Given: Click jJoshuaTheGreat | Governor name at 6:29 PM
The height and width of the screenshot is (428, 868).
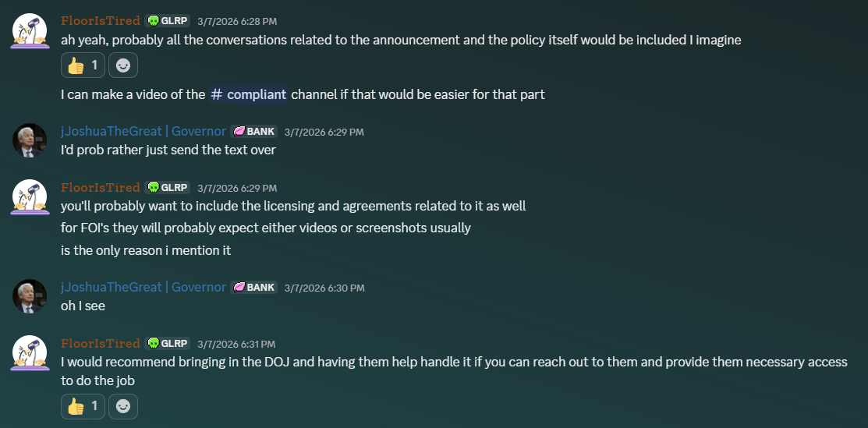Looking at the screenshot, I should coord(143,132).
